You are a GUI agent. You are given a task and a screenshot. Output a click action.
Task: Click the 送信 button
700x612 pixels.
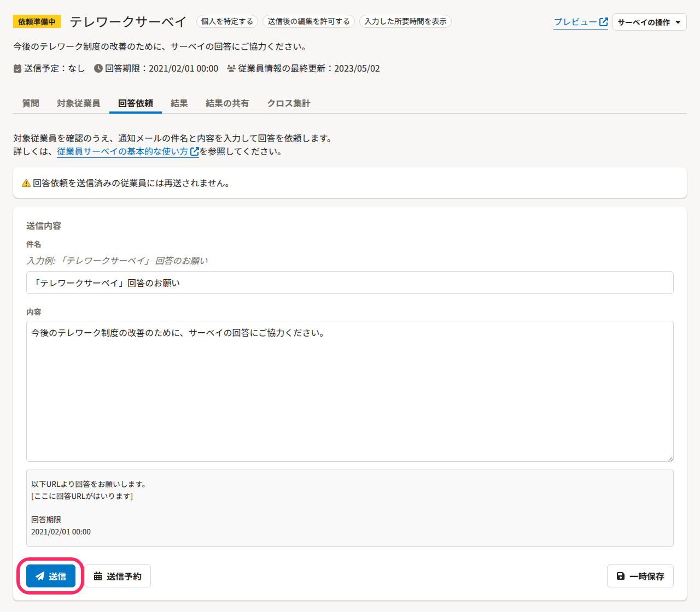click(x=51, y=576)
